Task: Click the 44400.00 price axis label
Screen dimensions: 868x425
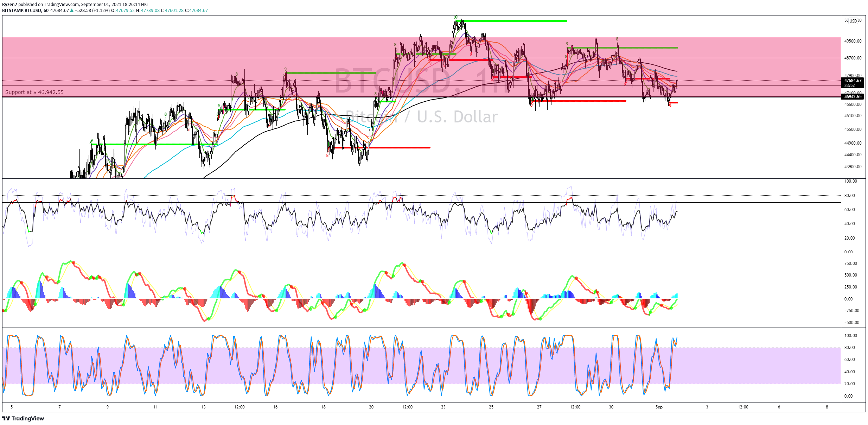Action: tap(853, 155)
